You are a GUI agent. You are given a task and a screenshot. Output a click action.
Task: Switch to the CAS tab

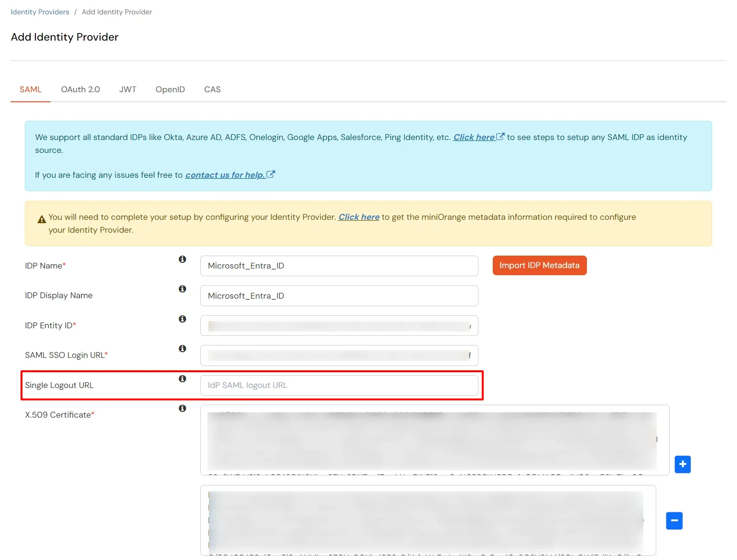coord(212,89)
